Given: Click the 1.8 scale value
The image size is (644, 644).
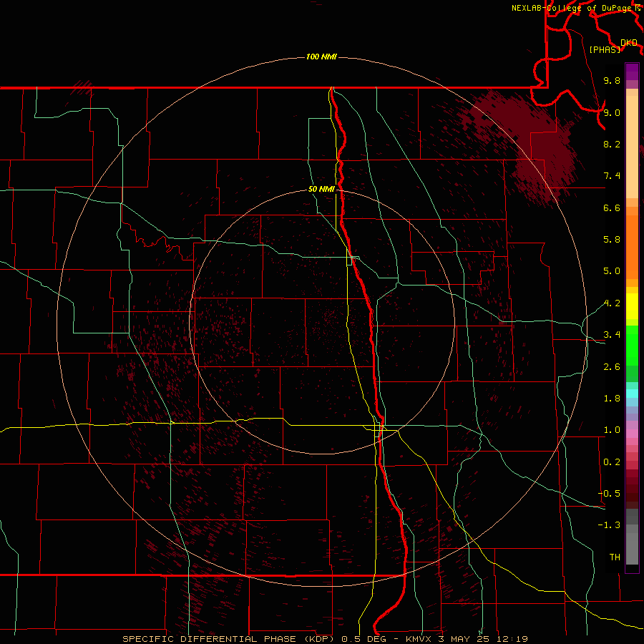Looking at the screenshot, I should pyautogui.click(x=612, y=399).
